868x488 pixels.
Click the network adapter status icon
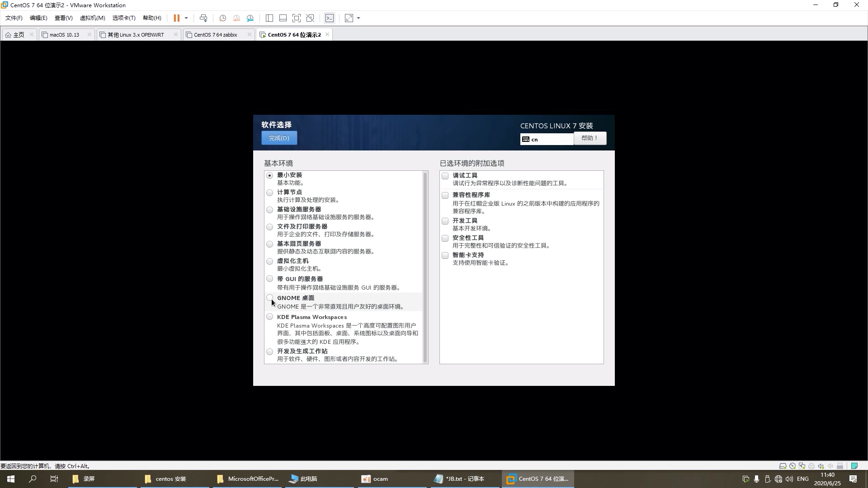coord(802,466)
